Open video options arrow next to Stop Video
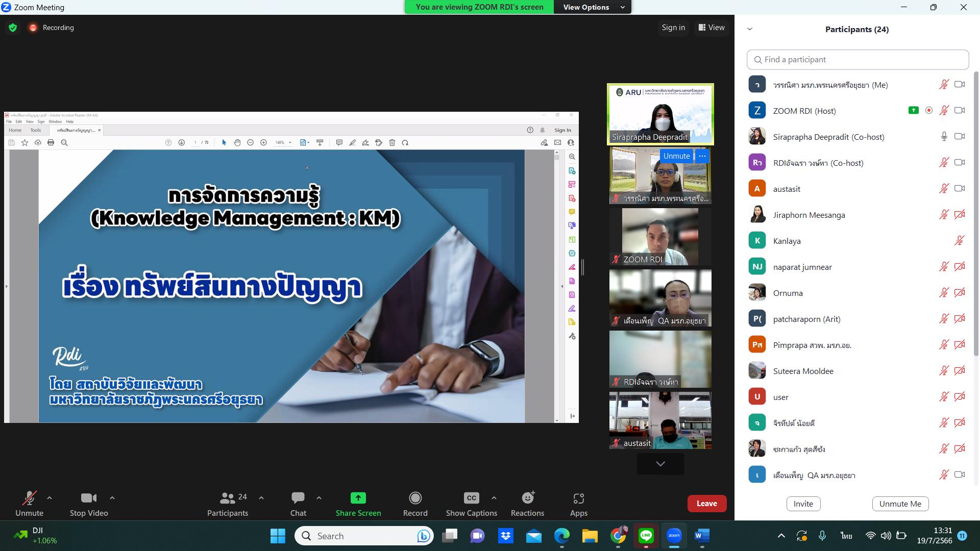Image resolution: width=980 pixels, height=551 pixels. (x=112, y=497)
